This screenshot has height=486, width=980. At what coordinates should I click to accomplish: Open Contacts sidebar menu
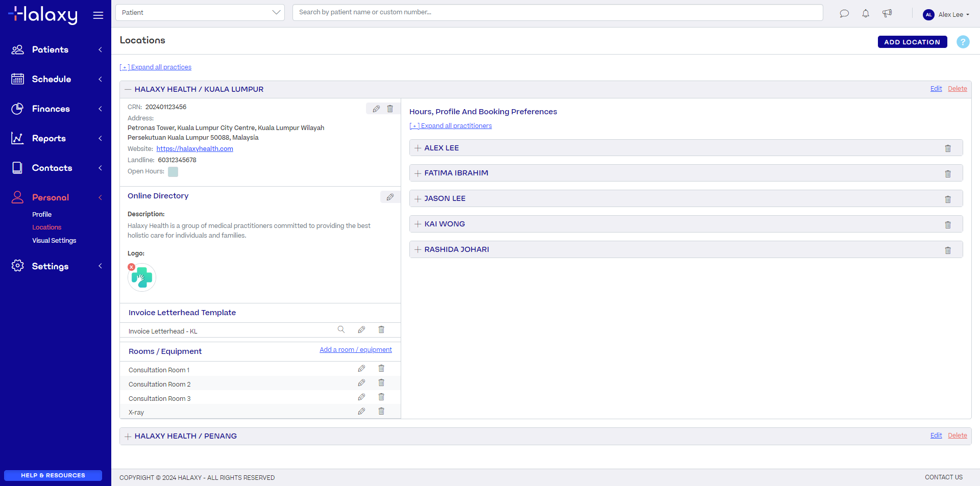click(x=56, y=168)
